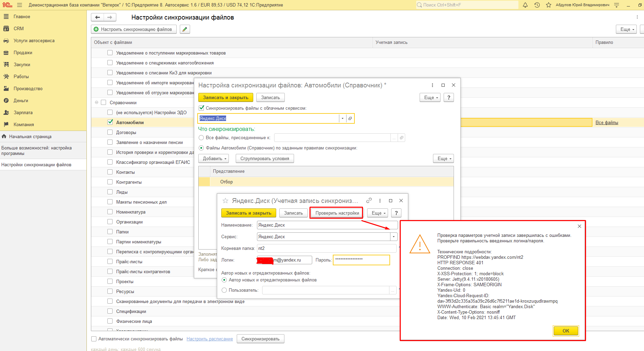Open Главное section in sidebar

(22, 16)
